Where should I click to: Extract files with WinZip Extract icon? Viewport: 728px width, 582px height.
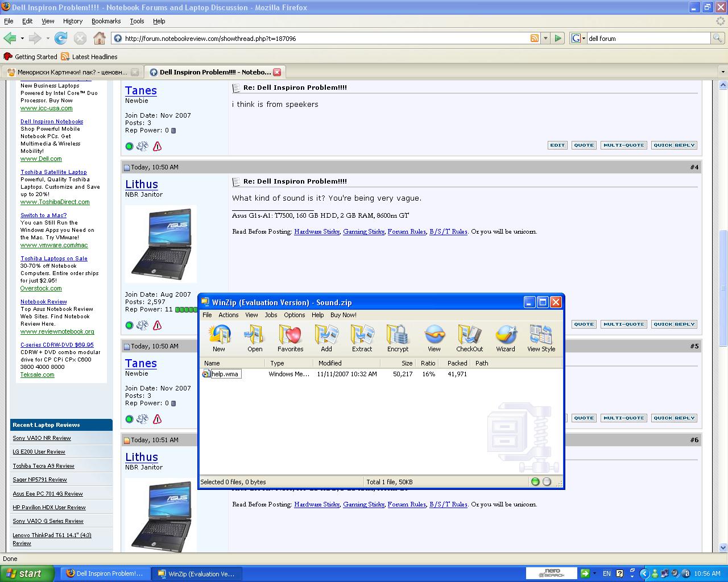pos(362,338)
